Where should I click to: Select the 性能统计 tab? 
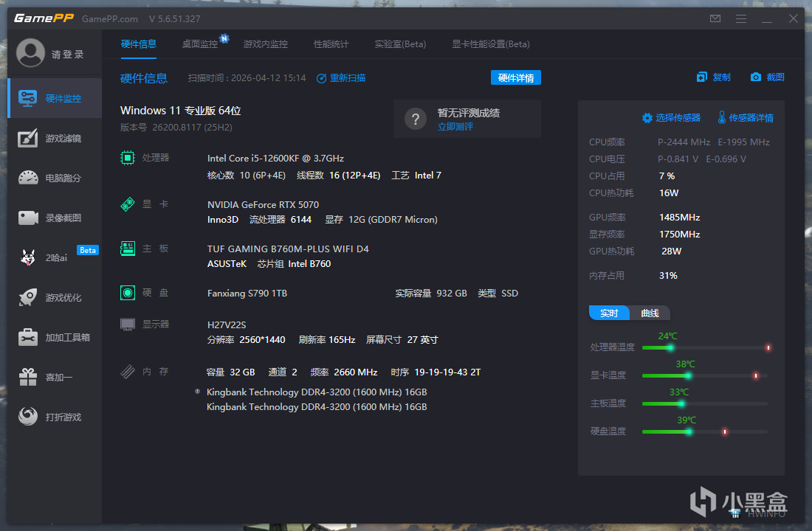(x=331, y=44)
